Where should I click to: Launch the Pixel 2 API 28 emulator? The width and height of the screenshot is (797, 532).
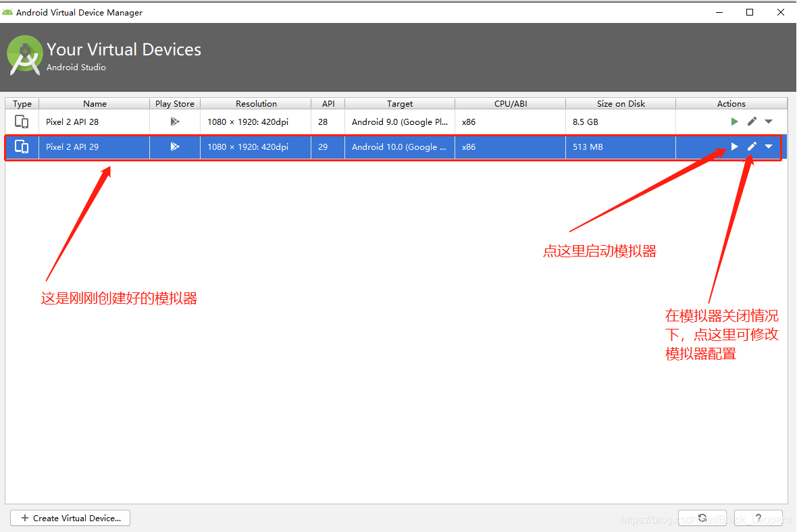pos(734,122)
